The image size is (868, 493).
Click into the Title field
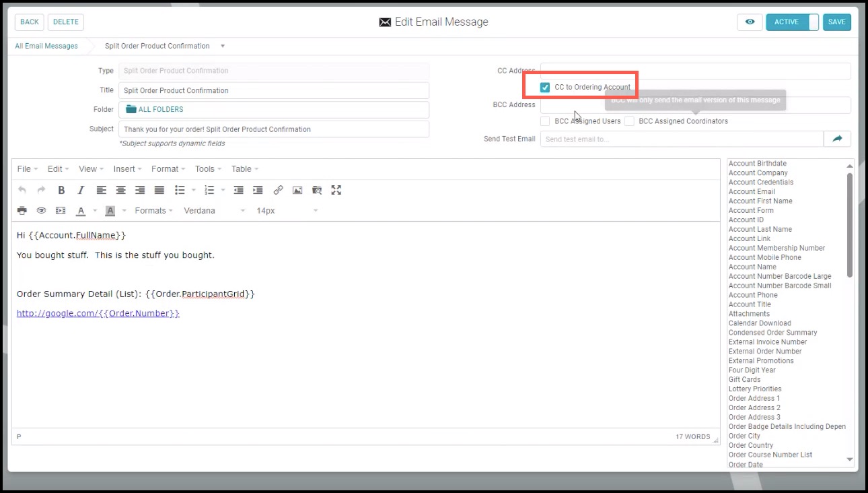pyautogui.click(x=274, y=90)
